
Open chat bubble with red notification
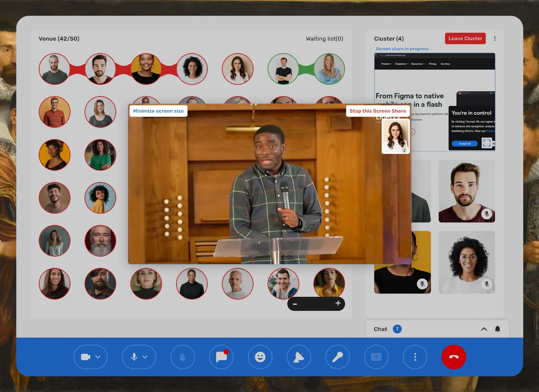click(x=221, y=357)
